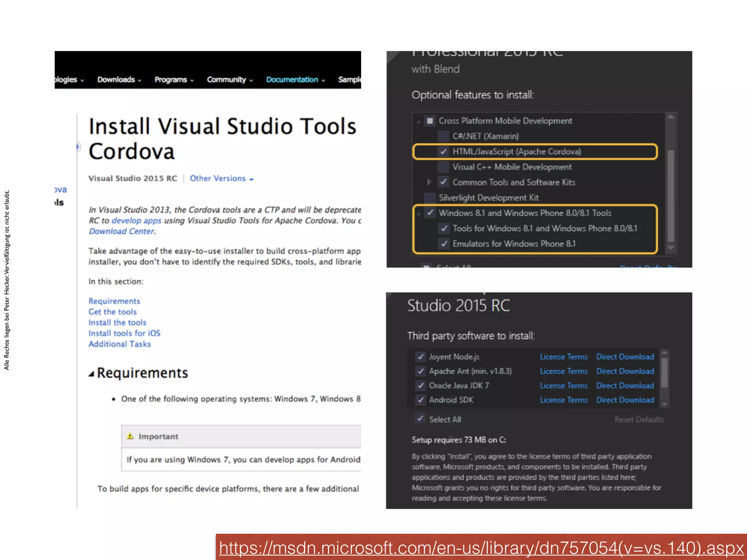The image size is (747, 560).
Task: Click the Important warning icon
Action: [130, 436]
